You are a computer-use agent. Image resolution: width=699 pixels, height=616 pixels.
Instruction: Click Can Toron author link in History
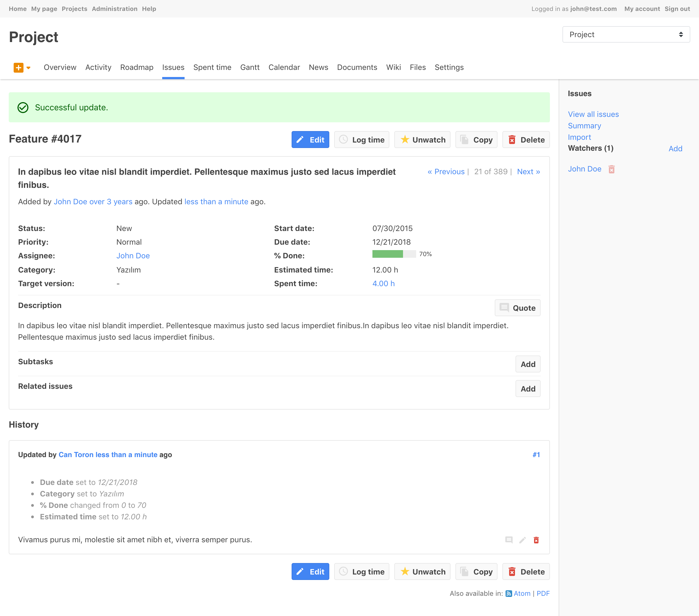(76, 455)
